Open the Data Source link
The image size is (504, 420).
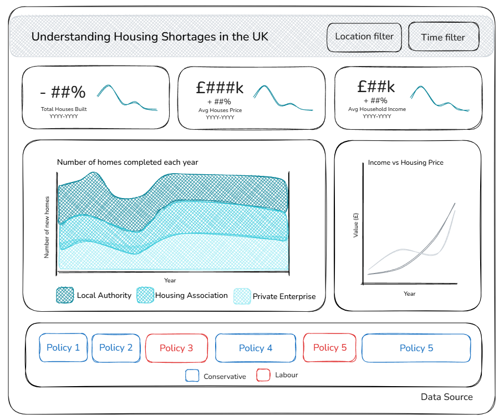(446, 397)
